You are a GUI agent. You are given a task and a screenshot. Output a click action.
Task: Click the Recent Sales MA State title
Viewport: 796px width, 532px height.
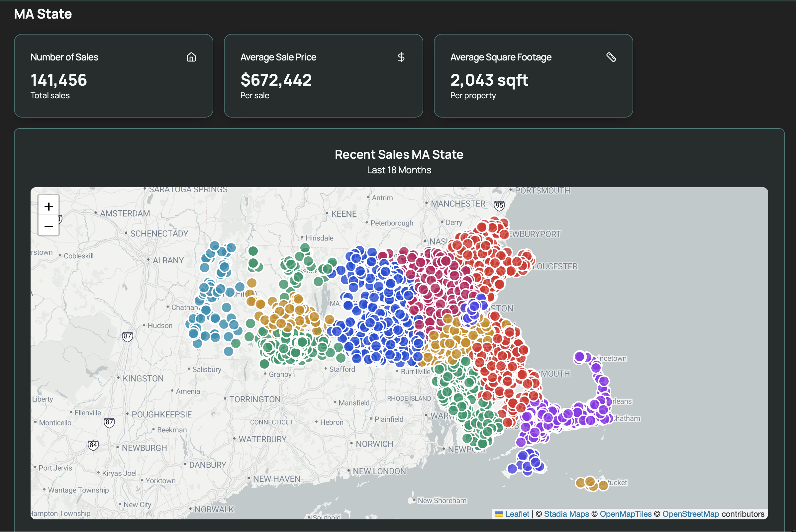point(399,154)
